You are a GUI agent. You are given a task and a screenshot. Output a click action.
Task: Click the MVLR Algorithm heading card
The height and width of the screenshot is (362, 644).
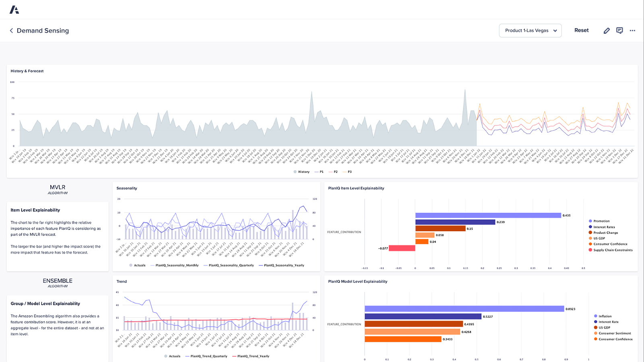(57, 189)
